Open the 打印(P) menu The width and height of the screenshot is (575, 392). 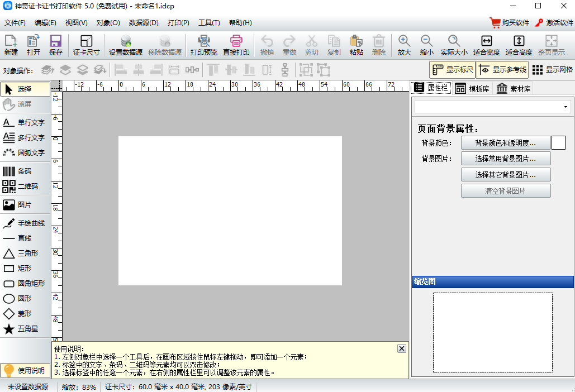[179, 23]
